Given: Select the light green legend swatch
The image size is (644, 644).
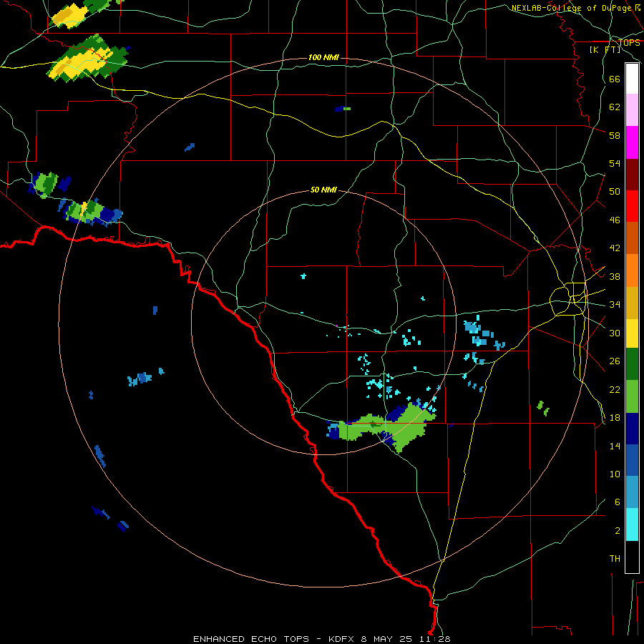Looking at the screenshot, I should pos(632,396).
